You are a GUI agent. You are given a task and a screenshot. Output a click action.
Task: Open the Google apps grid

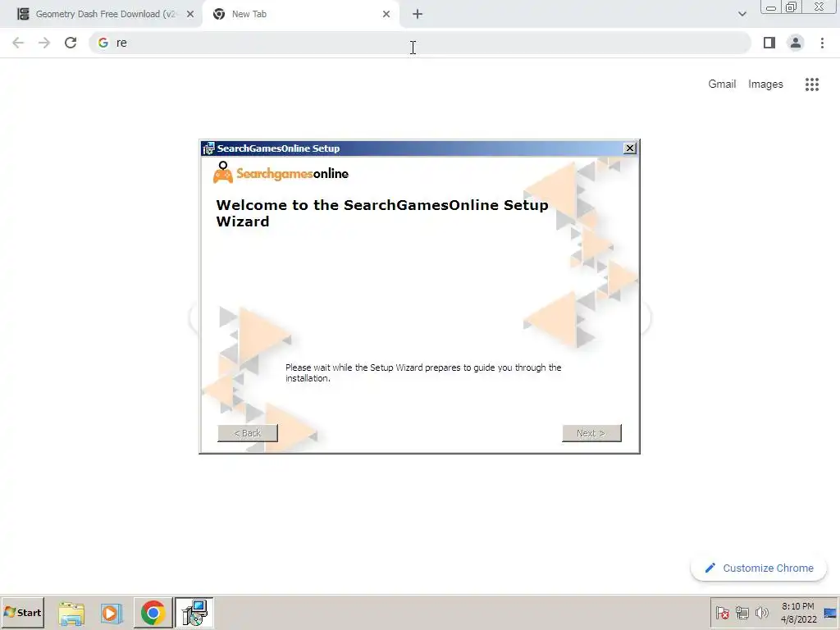tap(811, 84)
